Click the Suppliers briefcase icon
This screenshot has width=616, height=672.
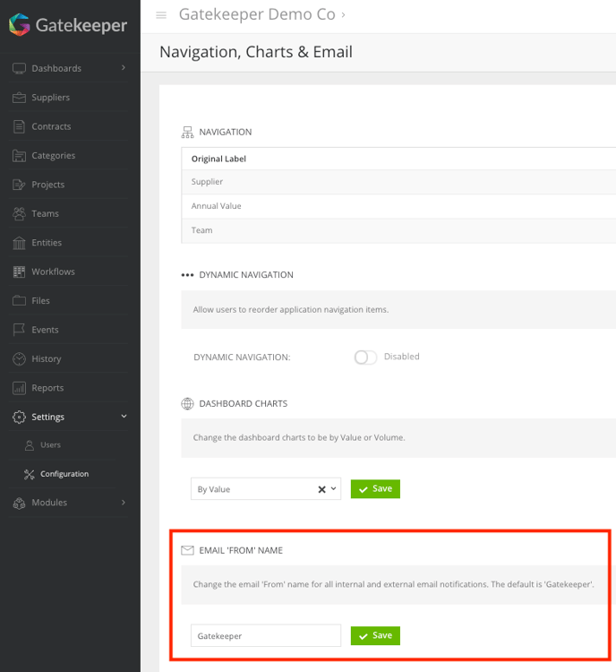(x=19, y=98)
